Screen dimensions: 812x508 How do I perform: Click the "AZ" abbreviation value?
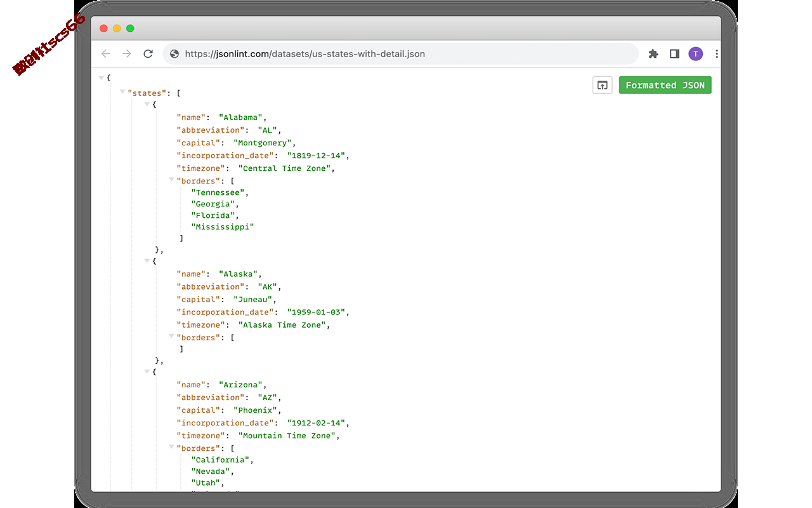coord(267,398)
